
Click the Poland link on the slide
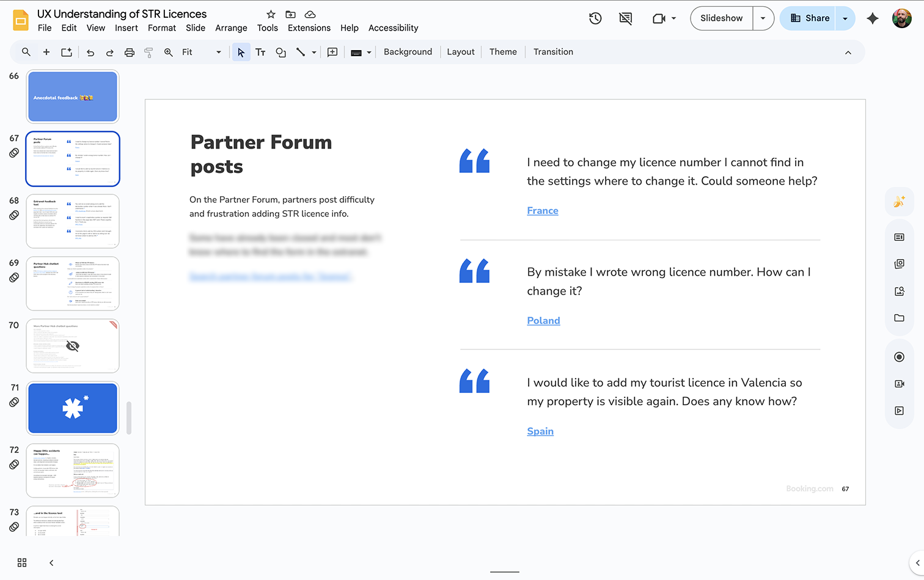(x=543, y=320)
